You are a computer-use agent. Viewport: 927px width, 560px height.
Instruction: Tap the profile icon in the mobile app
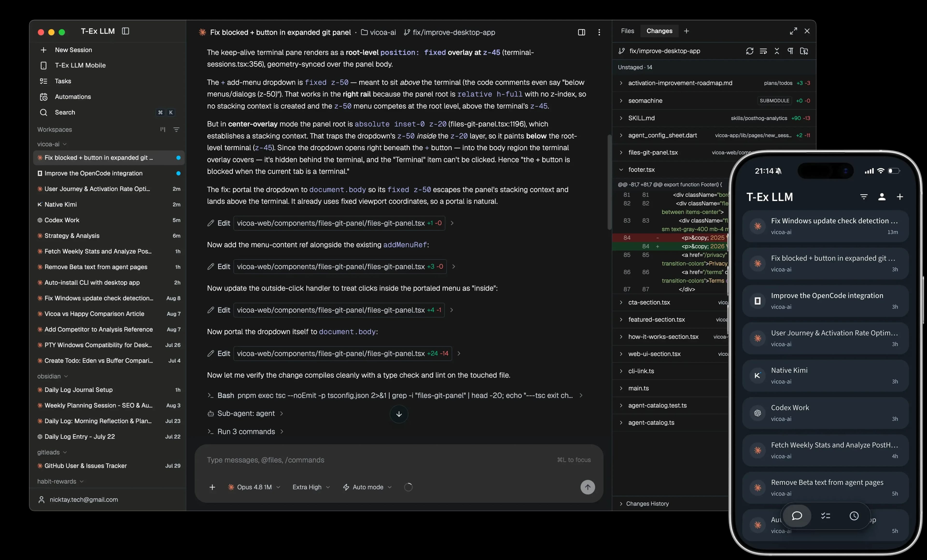click(881, 197)
